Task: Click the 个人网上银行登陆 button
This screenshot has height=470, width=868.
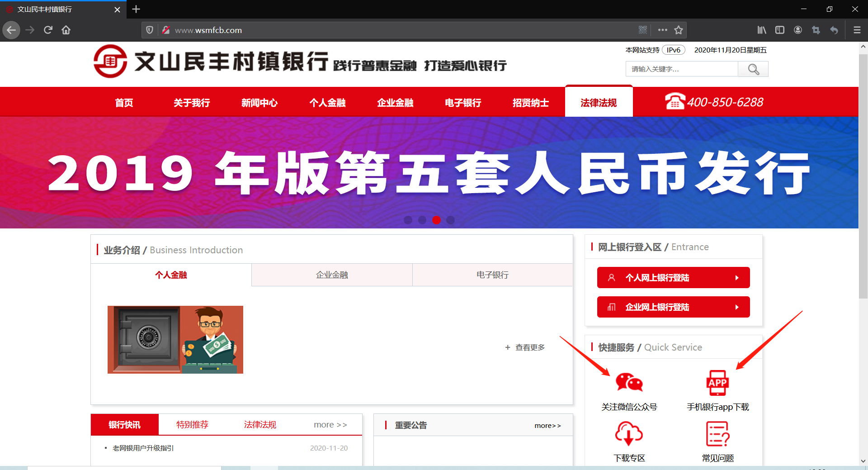Action: 673,278
